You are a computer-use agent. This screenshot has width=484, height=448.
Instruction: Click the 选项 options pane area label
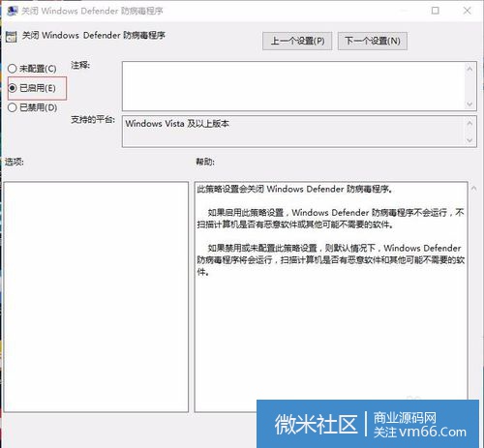15,162
